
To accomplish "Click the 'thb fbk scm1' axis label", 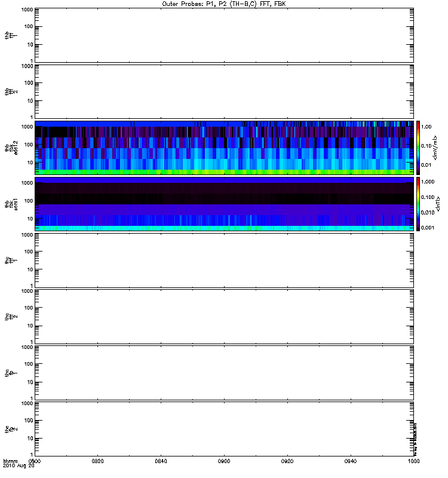I will [11, 204].
